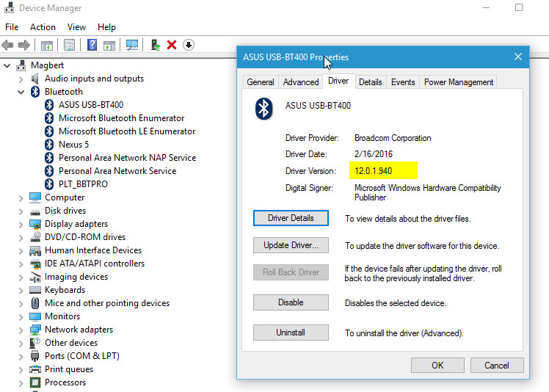Image resolution: width=549 pixels, height=392 pixels.
Task: Open the View menu
Action: click(76, 27)
